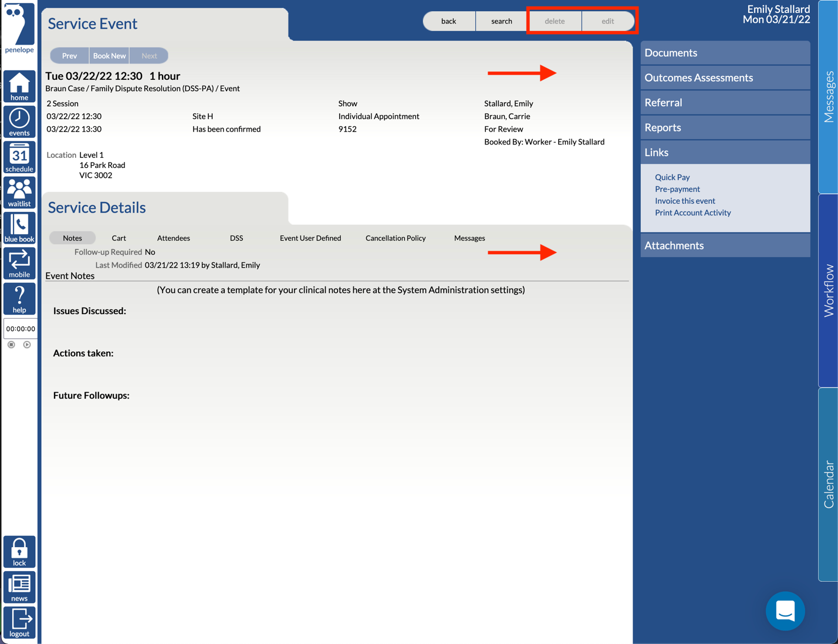
Task: Go to the home screen icon
Action: (19, 86)
